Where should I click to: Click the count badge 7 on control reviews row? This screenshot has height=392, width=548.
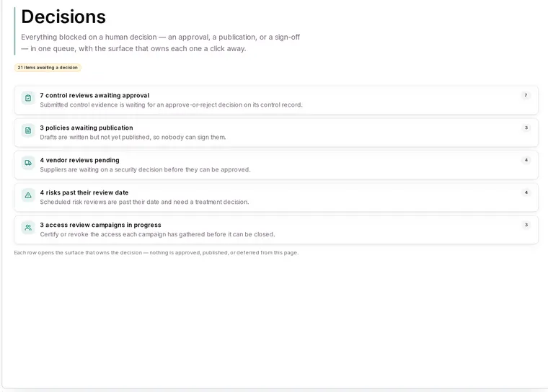click(x=526, y=95)
